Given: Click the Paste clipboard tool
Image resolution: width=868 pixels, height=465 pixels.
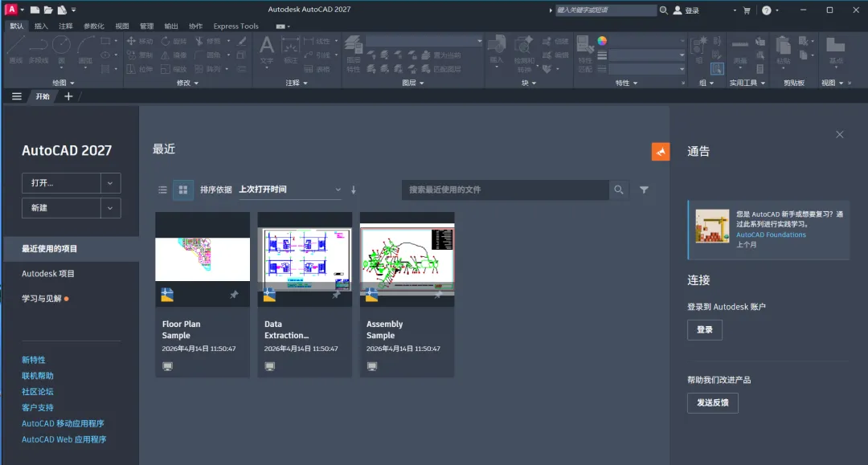Looking at the screenshot, I should [x=783, y=51].
